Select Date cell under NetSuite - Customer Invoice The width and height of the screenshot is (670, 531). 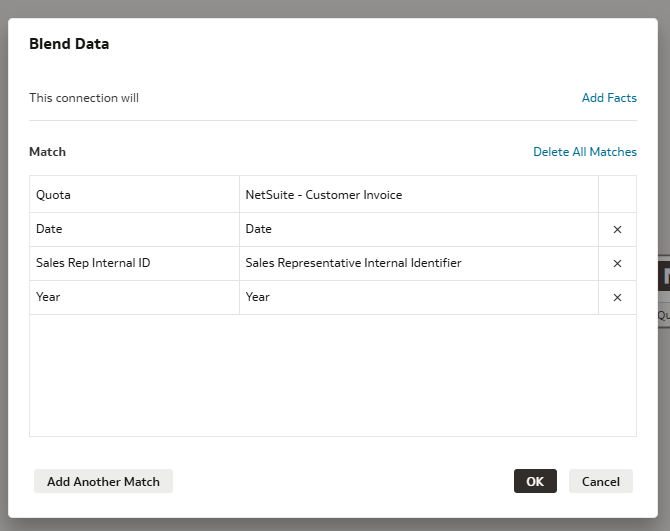pos(418,229)
